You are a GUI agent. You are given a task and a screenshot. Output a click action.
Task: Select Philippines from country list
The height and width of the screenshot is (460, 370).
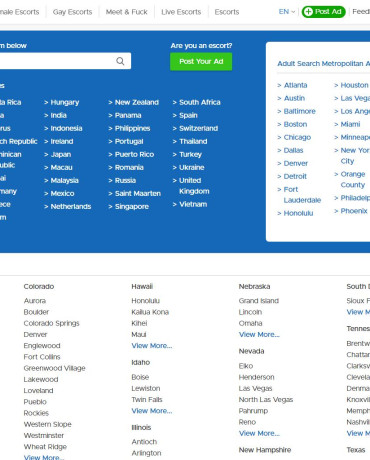(132, 128)
